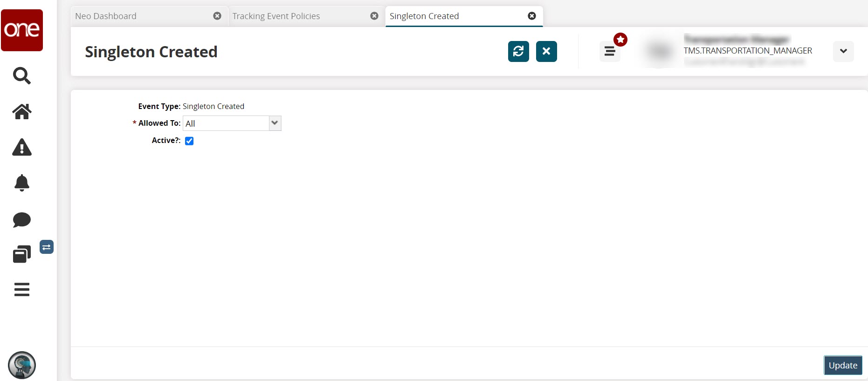Image resolution: width=868 pixels, height=381 pixels.
Task: Click the ONE logo icon
Action: pyautogui.click(x=22, y=30)
